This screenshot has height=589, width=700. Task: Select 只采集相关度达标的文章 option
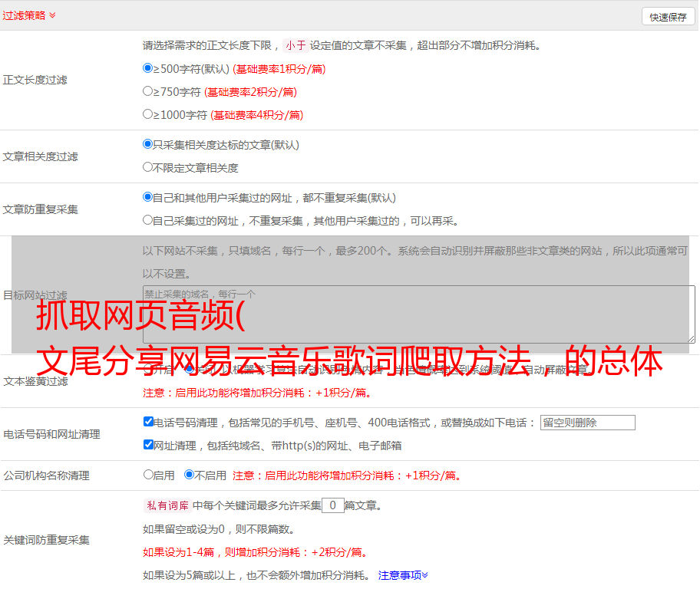pyautogui.click(x=148, y=144)
